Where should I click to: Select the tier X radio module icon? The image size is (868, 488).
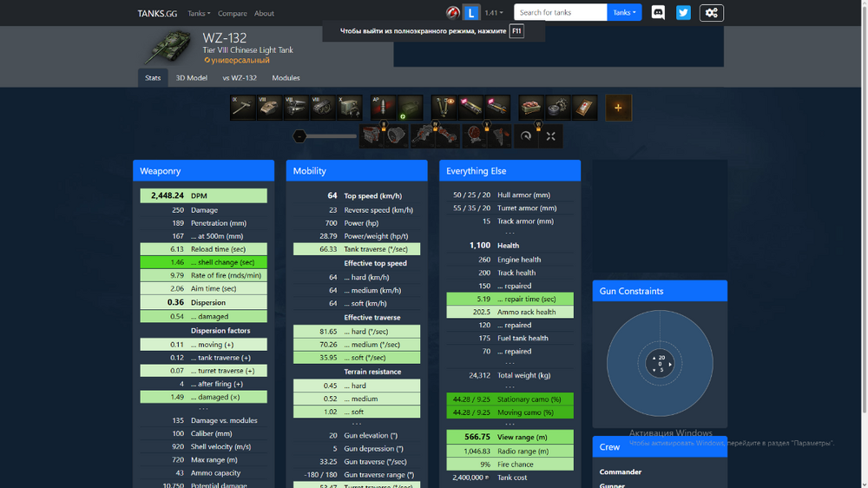[349, 108]
